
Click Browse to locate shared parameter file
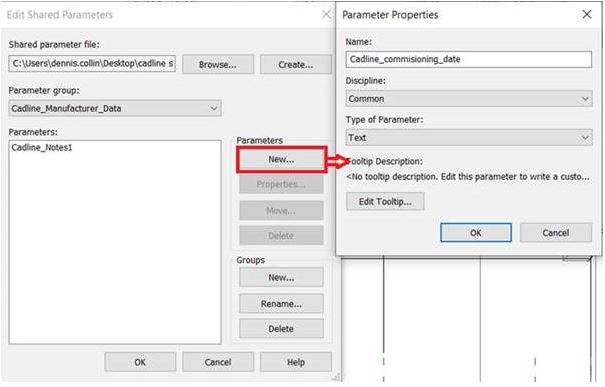click(x=218, y=64)
